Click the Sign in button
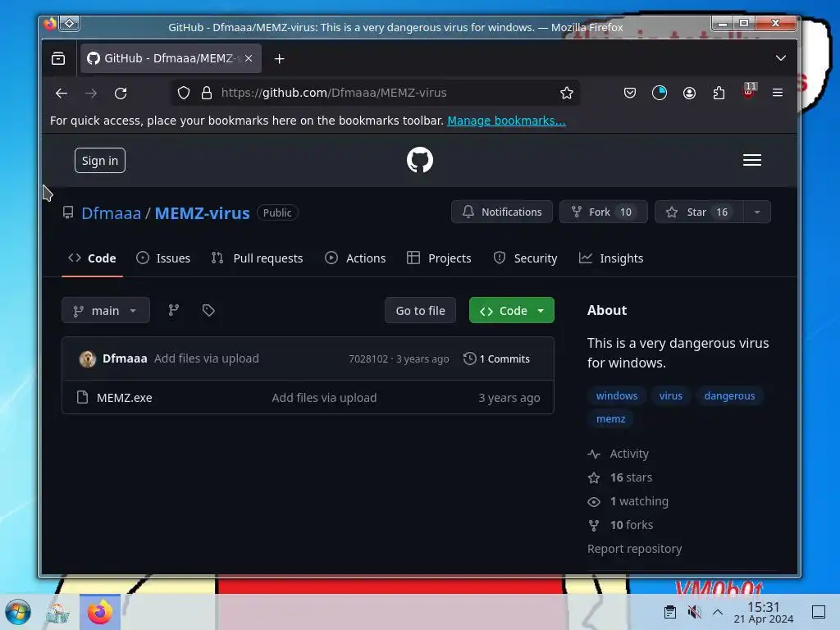The height and width of the screenshot is (630, 840). coord(100,161)
